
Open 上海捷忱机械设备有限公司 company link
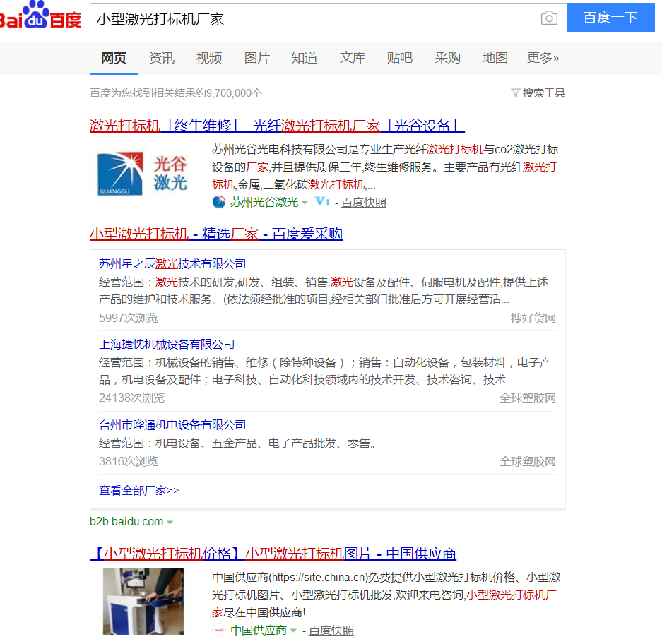point(167,345)
